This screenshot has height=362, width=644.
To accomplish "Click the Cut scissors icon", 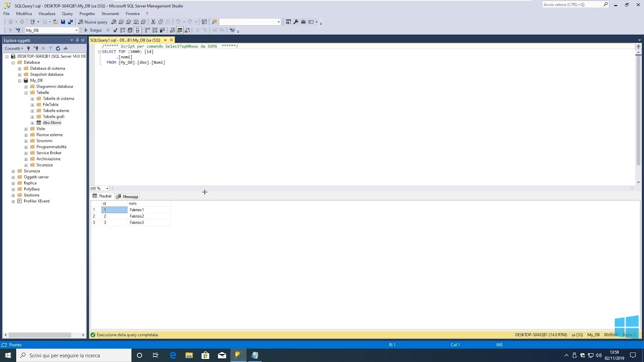I will coord(153,22).
